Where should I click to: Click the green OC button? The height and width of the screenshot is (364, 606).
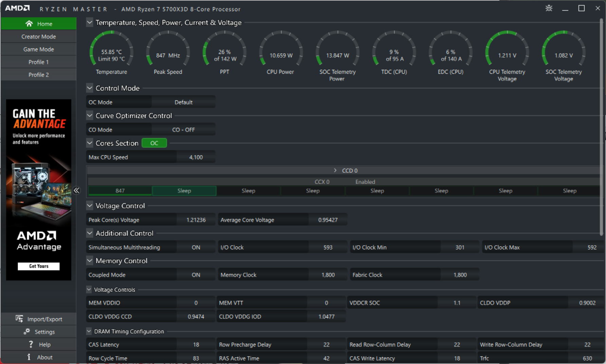click(154, 143)
